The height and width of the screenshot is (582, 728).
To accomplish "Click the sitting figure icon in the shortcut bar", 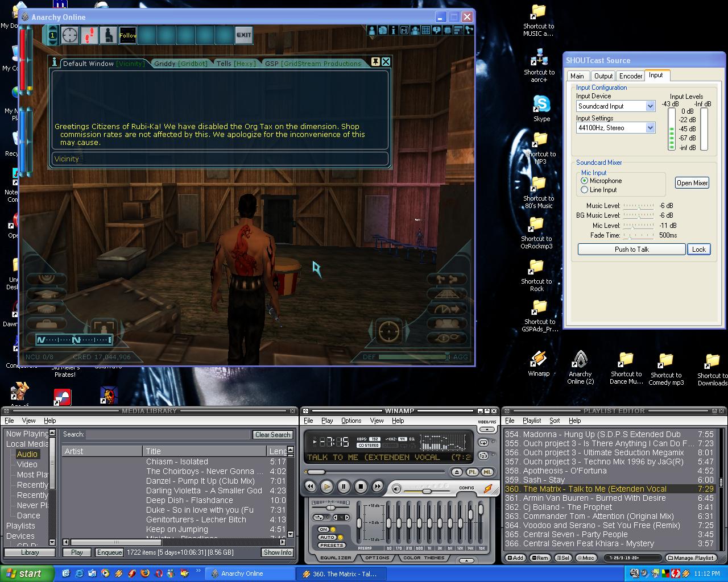I will click(x=108, y=35).
